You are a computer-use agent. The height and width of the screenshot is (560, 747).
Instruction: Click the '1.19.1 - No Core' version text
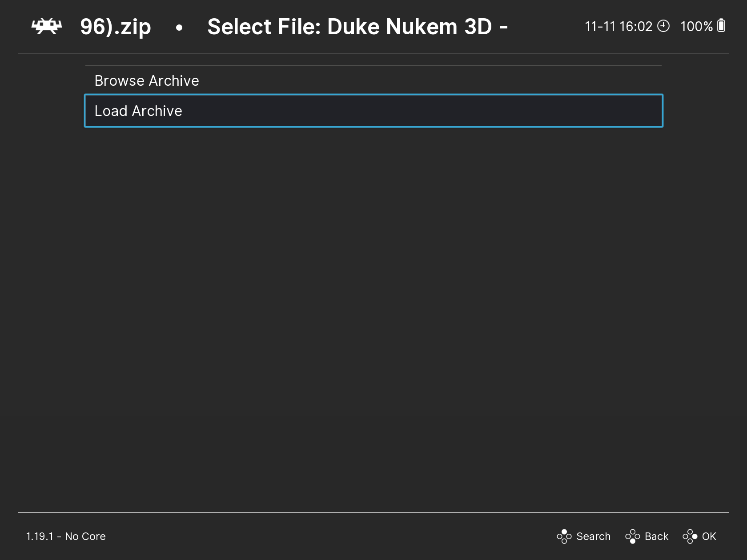[66, 536]
